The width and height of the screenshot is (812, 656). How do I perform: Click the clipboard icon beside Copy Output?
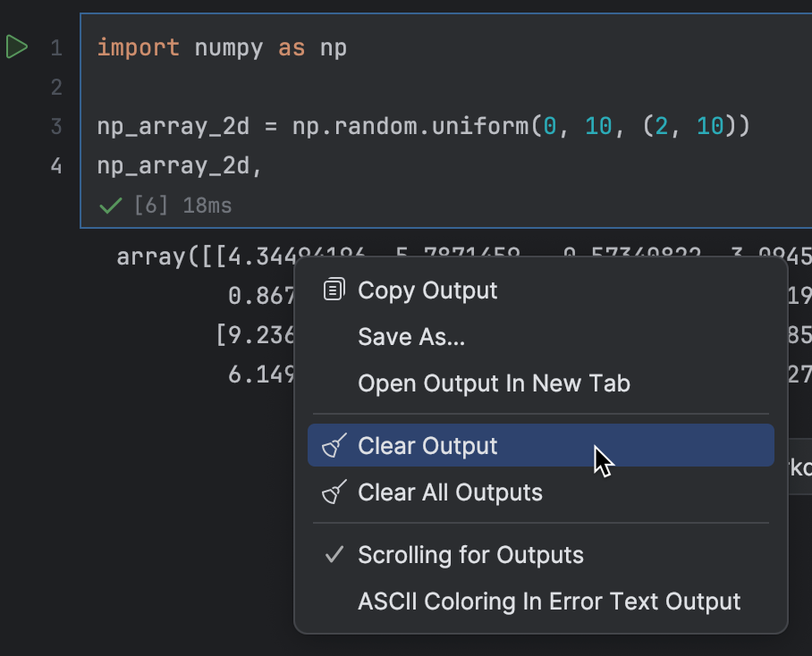[334, 289]
